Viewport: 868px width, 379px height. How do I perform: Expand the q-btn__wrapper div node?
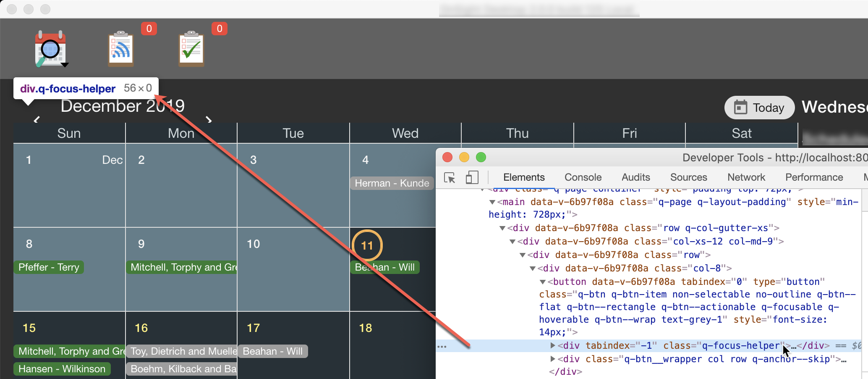point(553,359)
